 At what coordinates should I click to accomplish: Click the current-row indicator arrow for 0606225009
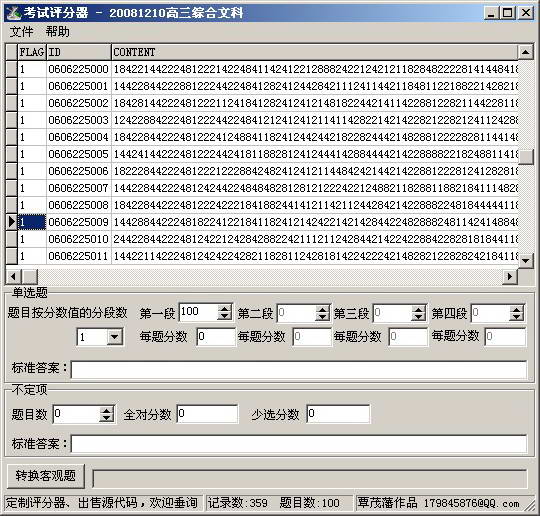tap(11, 222)
